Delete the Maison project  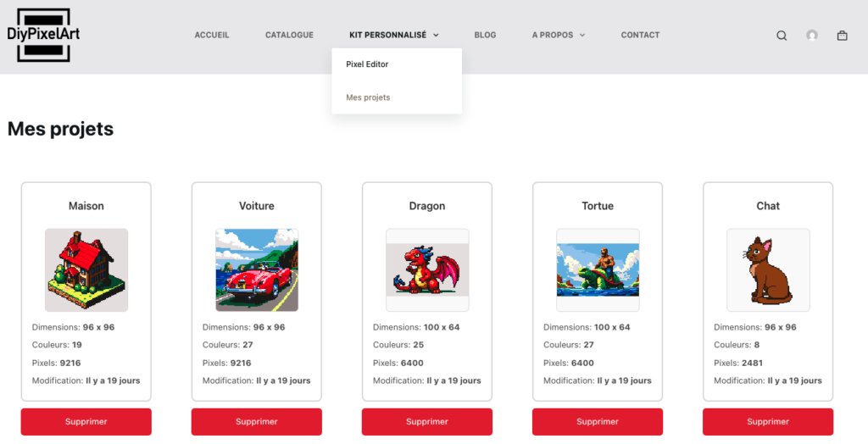[x=86, y=422]
